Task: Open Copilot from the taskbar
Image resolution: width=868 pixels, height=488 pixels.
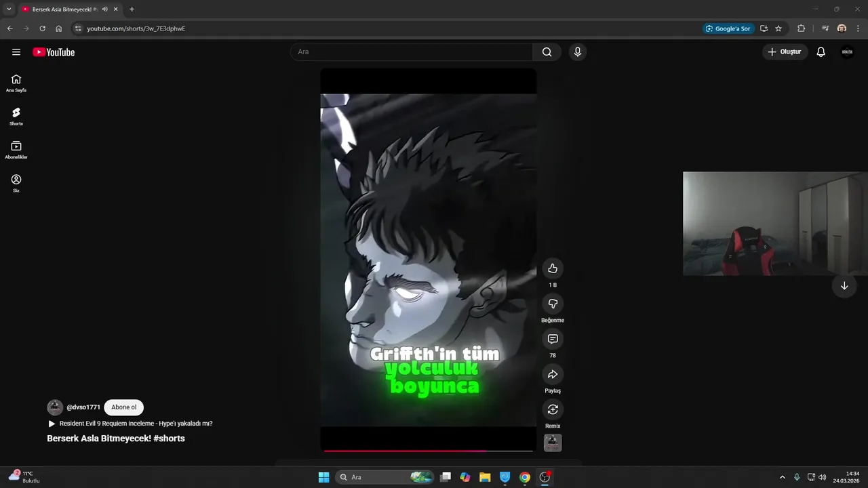Action: tap(465, 477)
